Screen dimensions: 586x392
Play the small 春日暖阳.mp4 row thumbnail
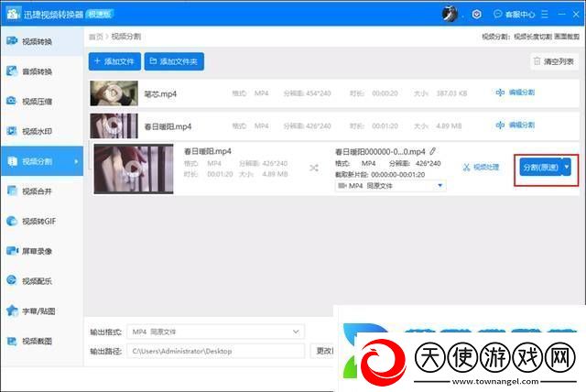(x=114, y=125)
